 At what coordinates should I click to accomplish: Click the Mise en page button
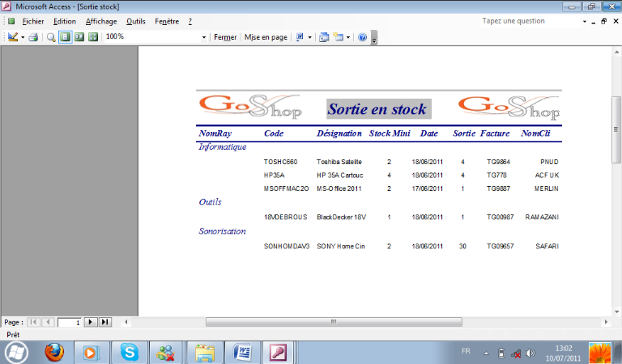(266, 37)
